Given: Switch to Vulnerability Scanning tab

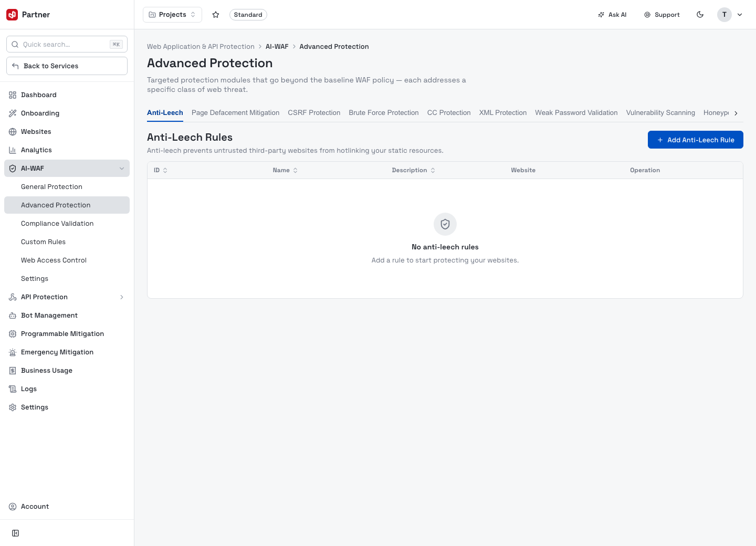Looking at the screenshot, I should point(660,113).
